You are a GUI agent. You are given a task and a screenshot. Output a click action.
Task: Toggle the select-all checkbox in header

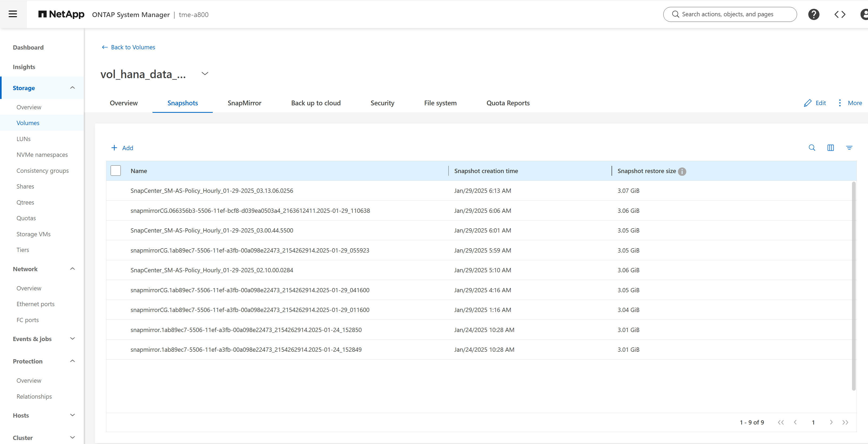116,171
